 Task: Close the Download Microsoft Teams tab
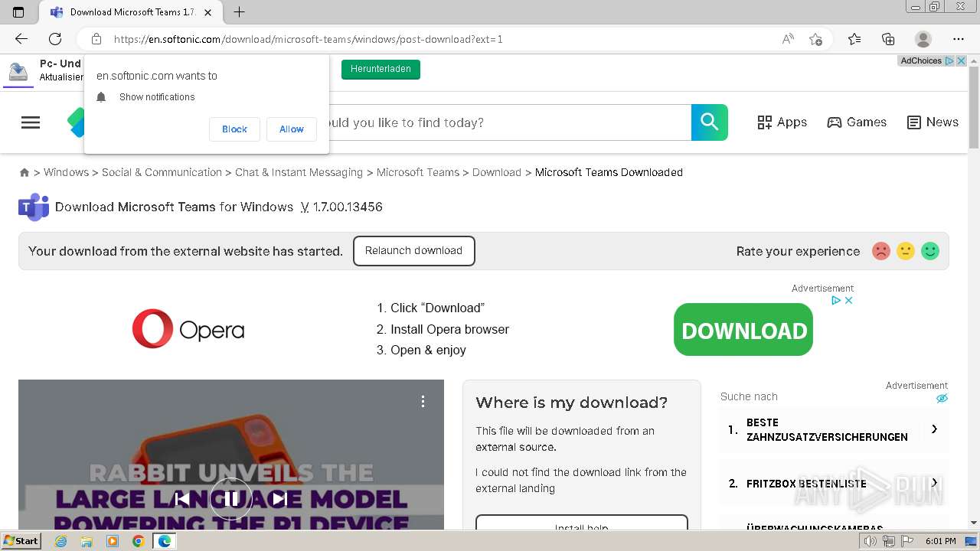[208, 12]
